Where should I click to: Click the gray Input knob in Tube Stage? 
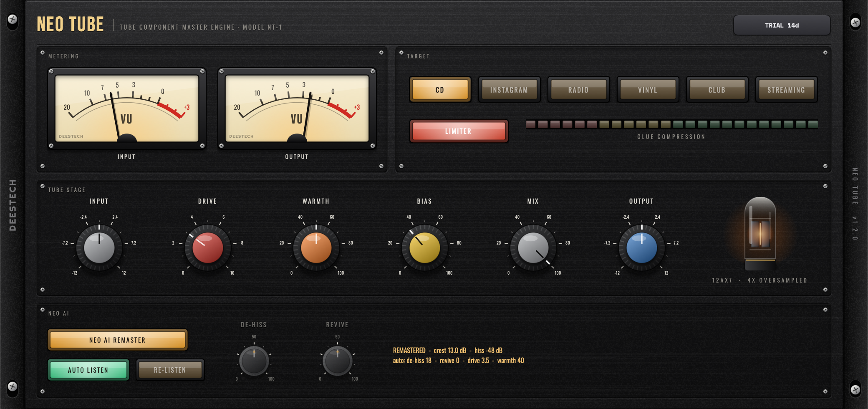pos(99,247)
